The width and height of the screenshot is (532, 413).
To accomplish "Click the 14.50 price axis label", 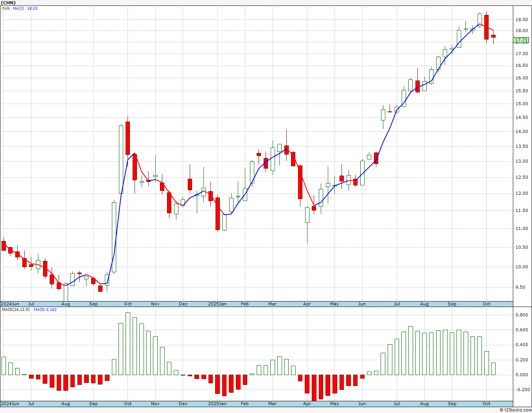I will (521, 117).
